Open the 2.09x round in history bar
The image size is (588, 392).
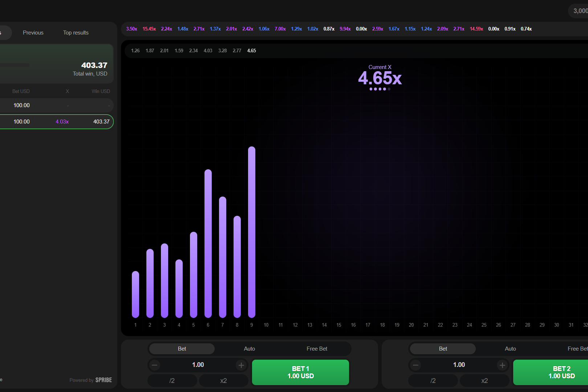pos(443,29)
